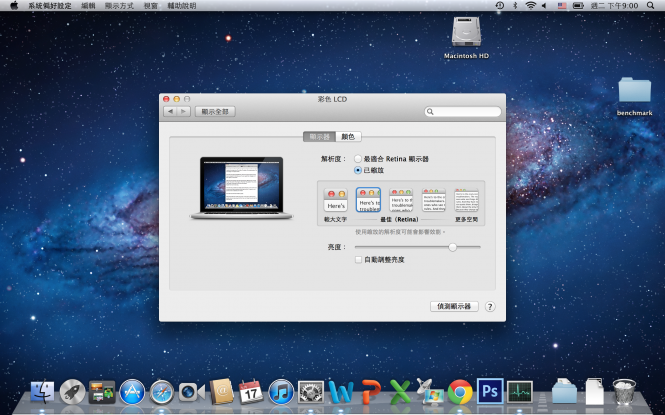This screenshot has height=415, width=665.
Task: Launch Google Chrome from Dock
Action: click(460, 392)
